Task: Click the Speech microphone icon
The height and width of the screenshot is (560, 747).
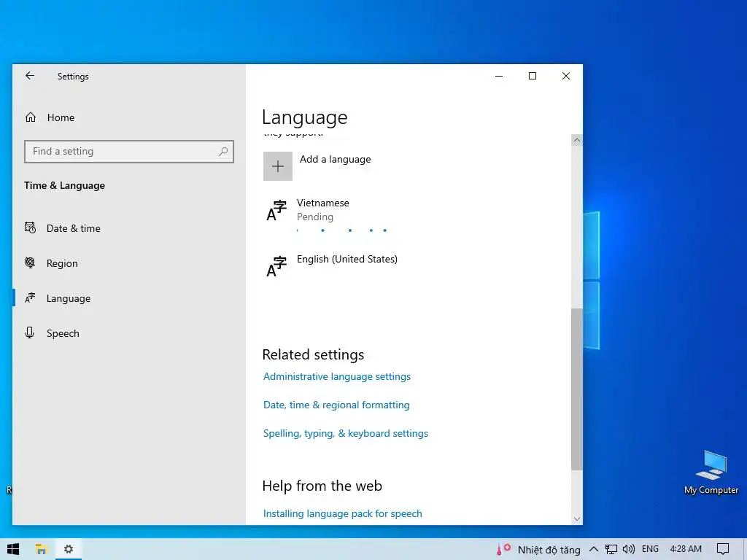Action: (29, 332)
